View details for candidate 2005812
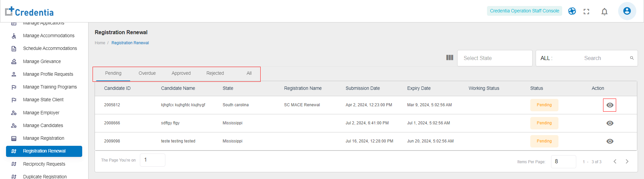The image size is (644, 179). (610, 105)
